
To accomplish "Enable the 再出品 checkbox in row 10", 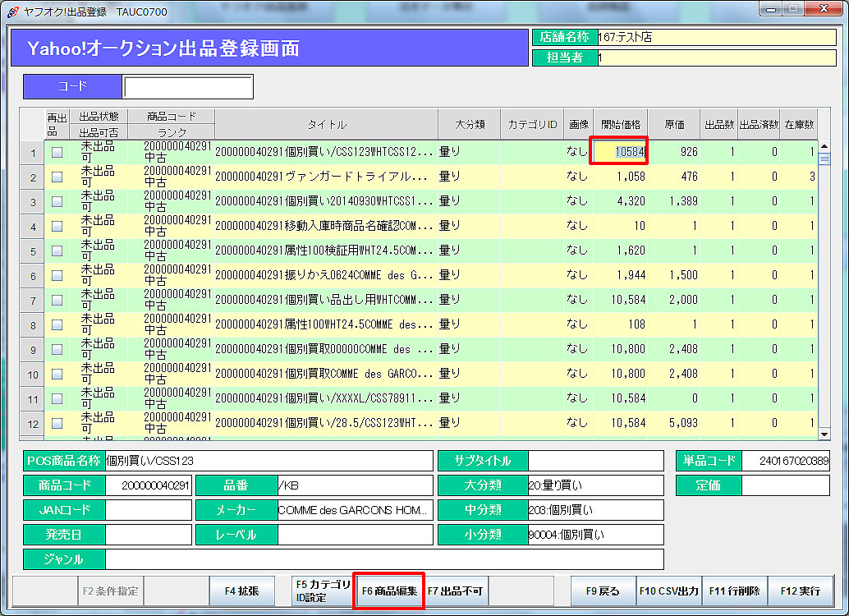I will tap(57, 375).
